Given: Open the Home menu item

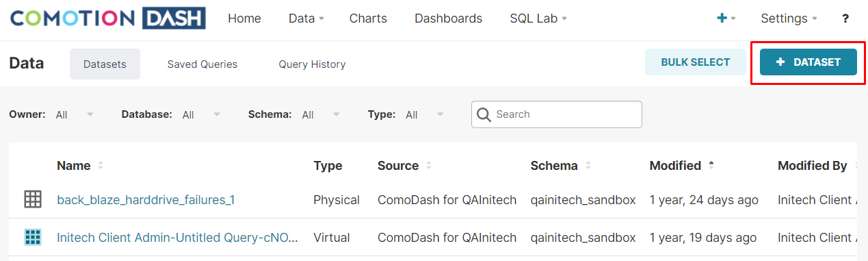Looking at the screenshot, I should 244,18.
